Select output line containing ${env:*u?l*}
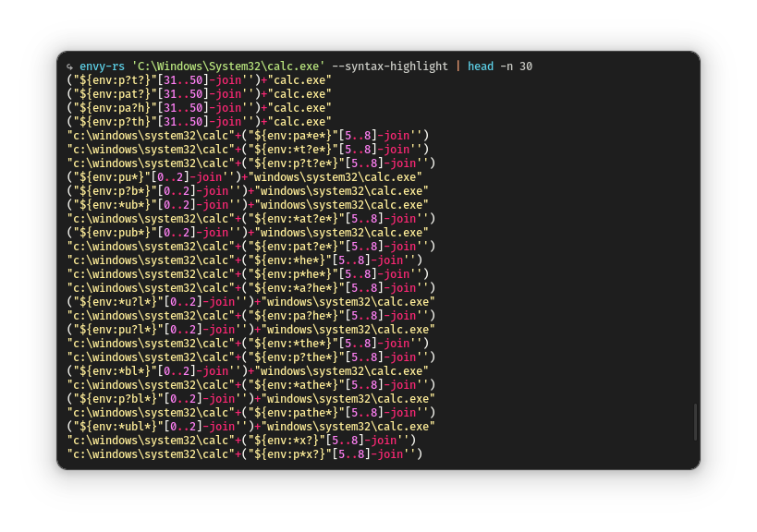 point(251,302)
